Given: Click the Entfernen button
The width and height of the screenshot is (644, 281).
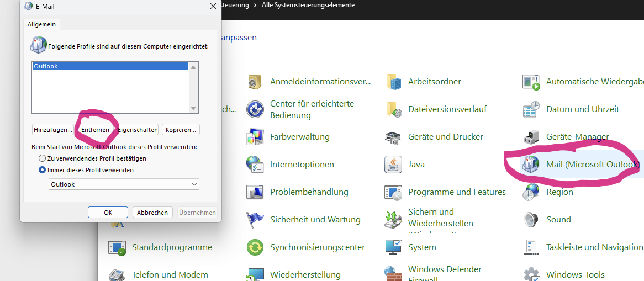Looking at the screenshot, I should coord(96,130).
